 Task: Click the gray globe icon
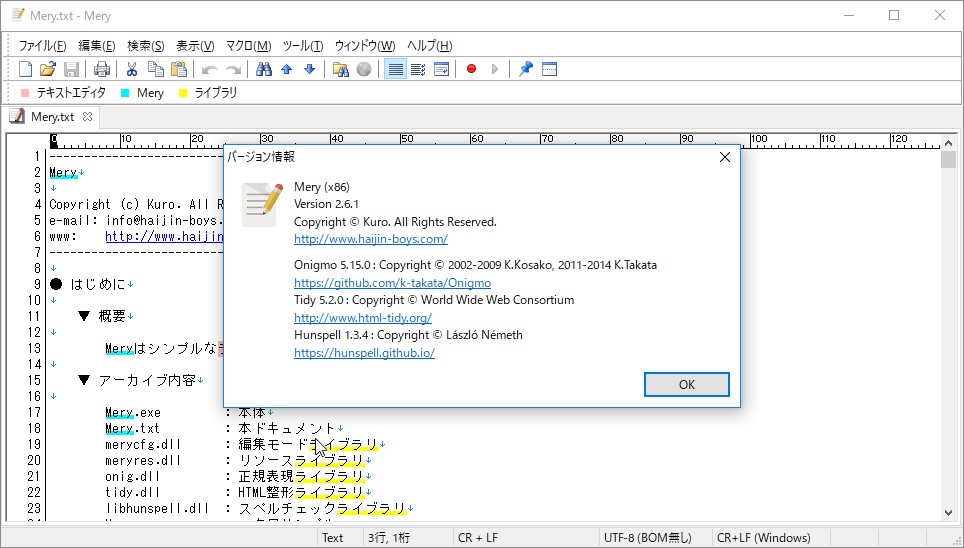[x=364, y=69]
